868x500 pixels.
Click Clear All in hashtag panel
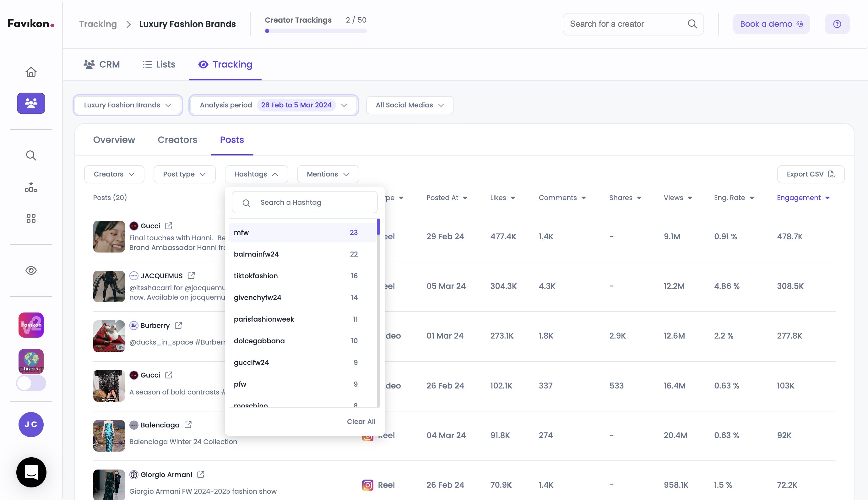coord(361,421)
